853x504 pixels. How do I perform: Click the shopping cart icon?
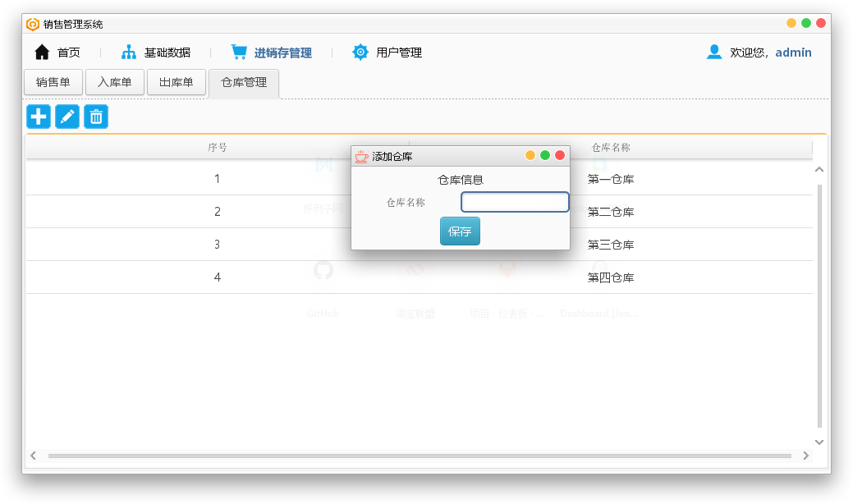(239, 52)
